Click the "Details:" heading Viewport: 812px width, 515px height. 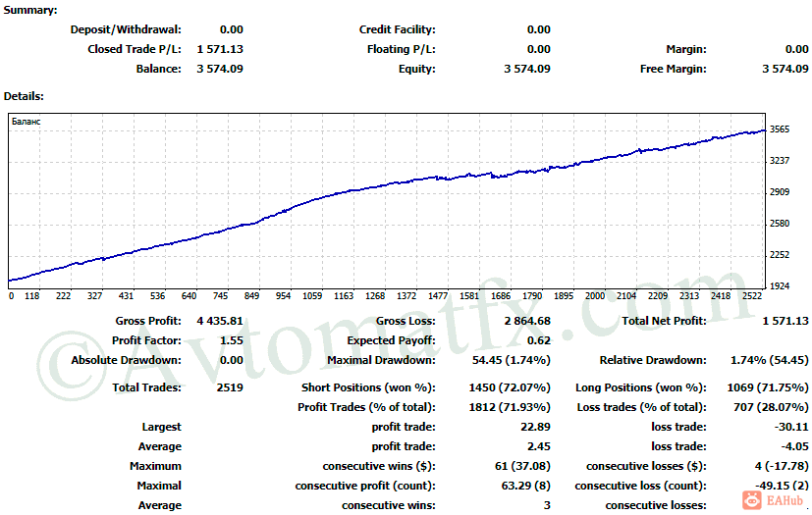pos(24,96)
